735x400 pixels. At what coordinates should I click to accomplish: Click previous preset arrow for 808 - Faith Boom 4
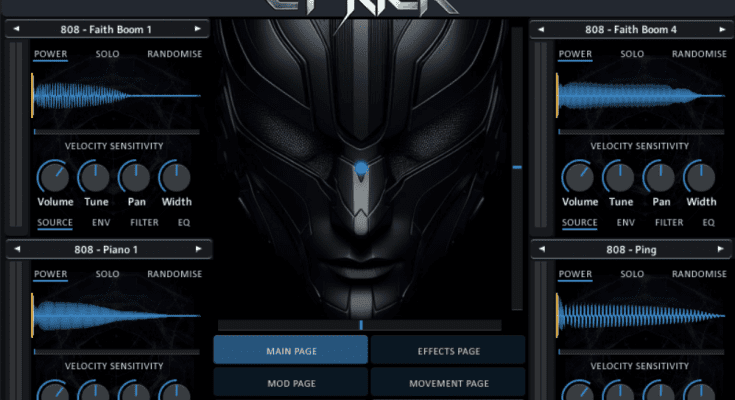point(541,30)
